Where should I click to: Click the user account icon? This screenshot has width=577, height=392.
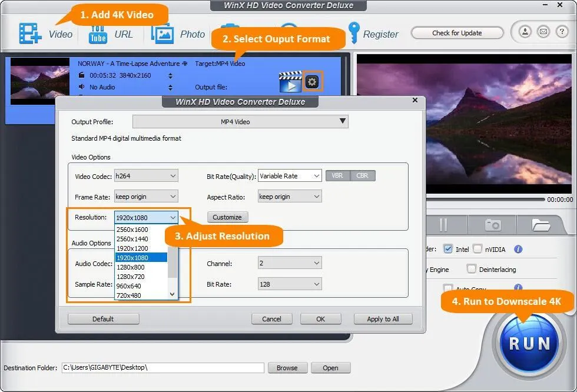tap(525, 32)
